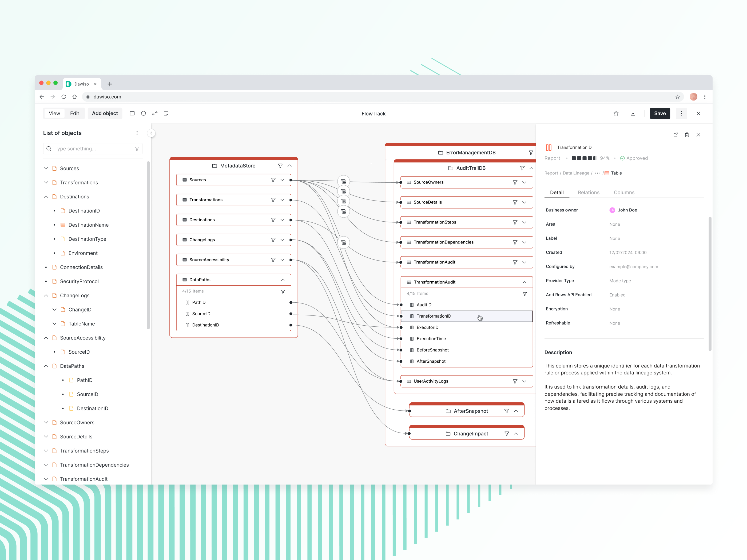747x560 pixels.
Task: Click the copy icon in the detail panel
Action: click(x=687, y=135)
